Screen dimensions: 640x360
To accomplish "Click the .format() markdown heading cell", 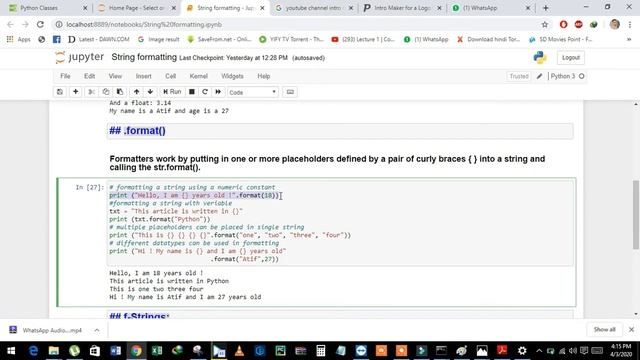I will [x=340, y=131].
